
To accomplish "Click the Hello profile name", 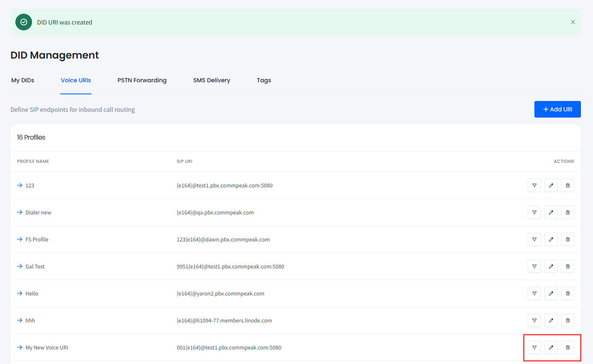I will point(32,293).
